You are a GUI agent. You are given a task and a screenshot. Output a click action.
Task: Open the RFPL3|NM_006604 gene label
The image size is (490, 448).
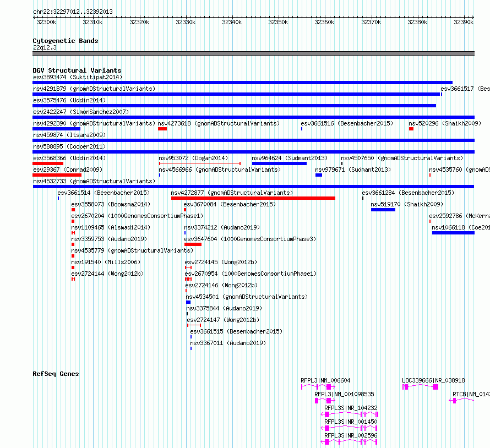click(325, 380)
